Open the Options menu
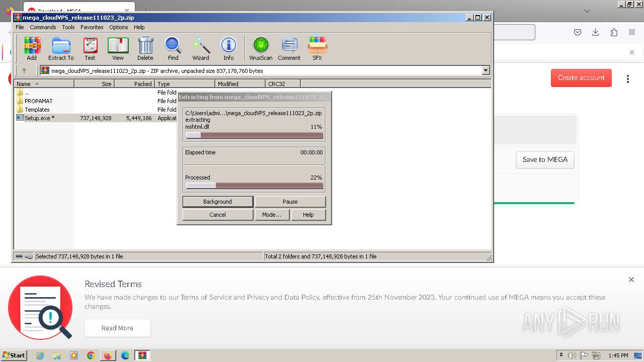The height and width of the screenshot is (362, 644). click(x=119, y=27)
